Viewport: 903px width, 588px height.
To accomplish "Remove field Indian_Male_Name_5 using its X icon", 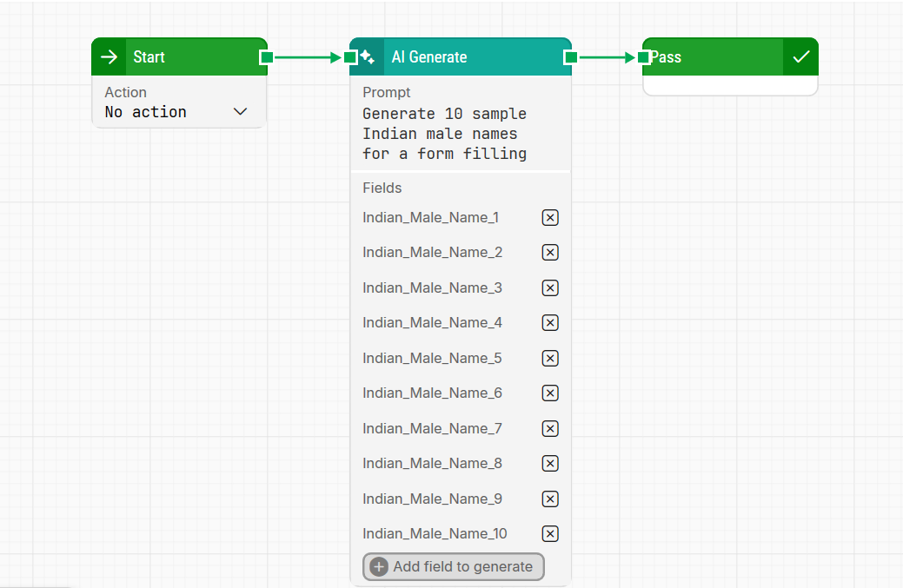I will 549,359.
